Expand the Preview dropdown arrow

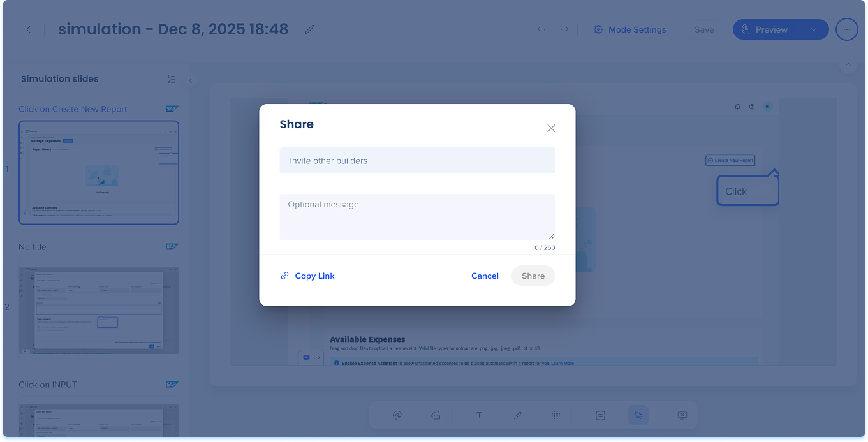pos(813,29)
